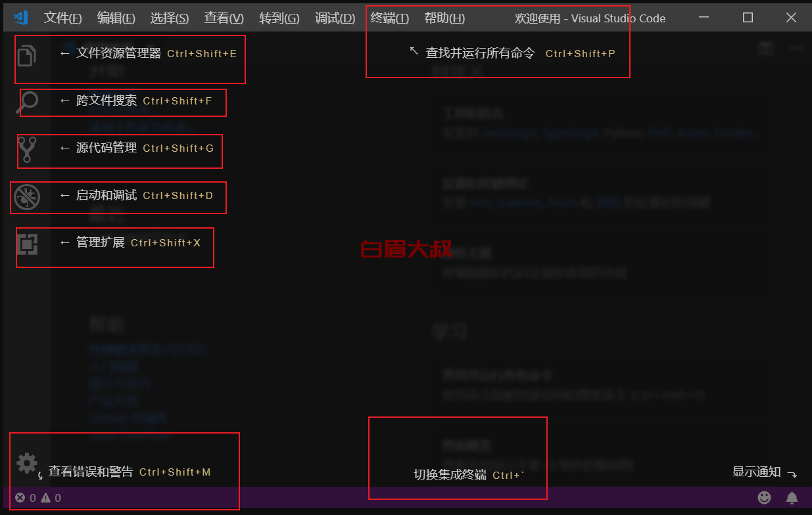
Task: Click the split editor icon at the top right
Action: [x=764, y=48]
